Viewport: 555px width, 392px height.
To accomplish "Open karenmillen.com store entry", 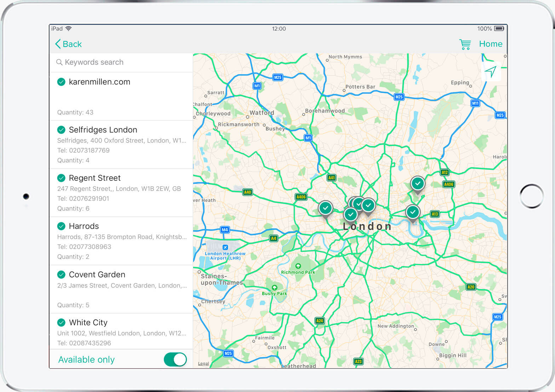I will point(121,96).
